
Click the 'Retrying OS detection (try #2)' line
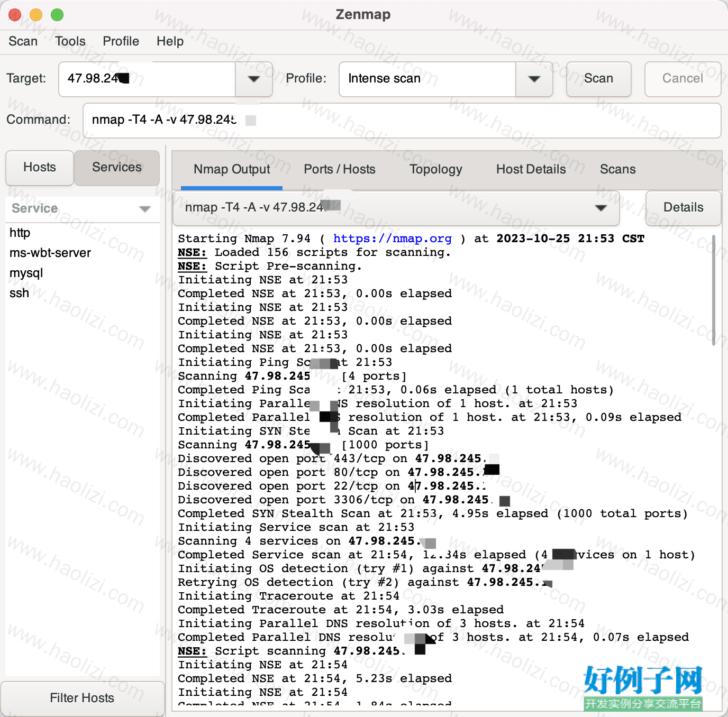point(365,582)
